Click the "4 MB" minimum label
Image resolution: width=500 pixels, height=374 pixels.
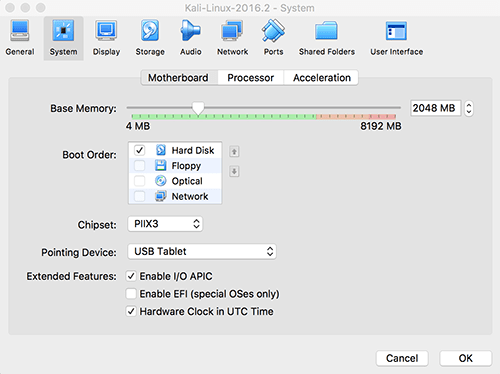pyautogui.click(x=138, y=126)
